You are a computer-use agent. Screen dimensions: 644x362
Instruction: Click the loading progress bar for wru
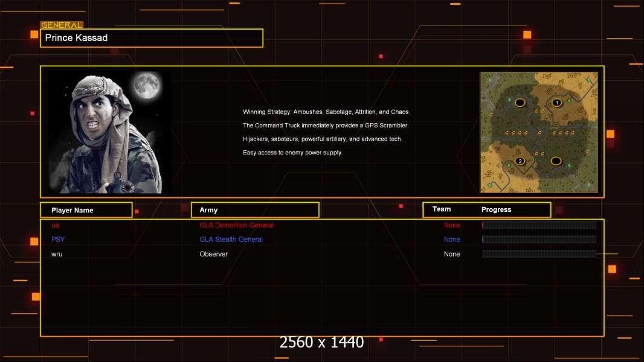[539, 254]
